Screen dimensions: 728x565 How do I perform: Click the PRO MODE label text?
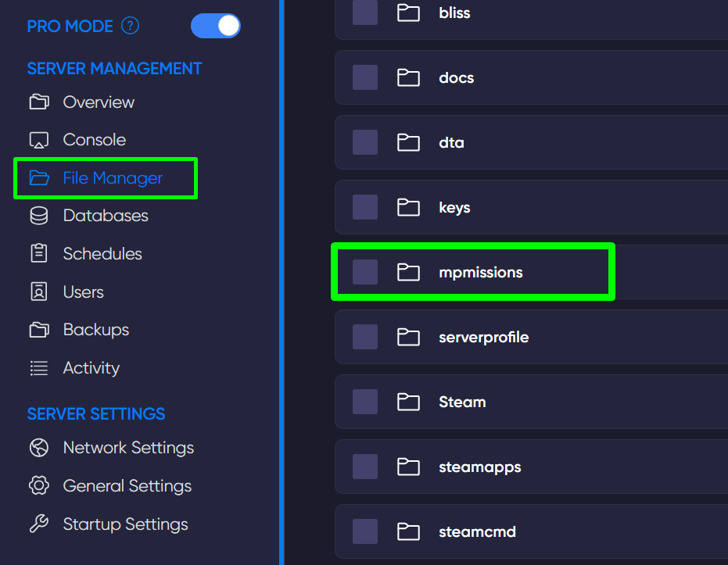point(70,27)
